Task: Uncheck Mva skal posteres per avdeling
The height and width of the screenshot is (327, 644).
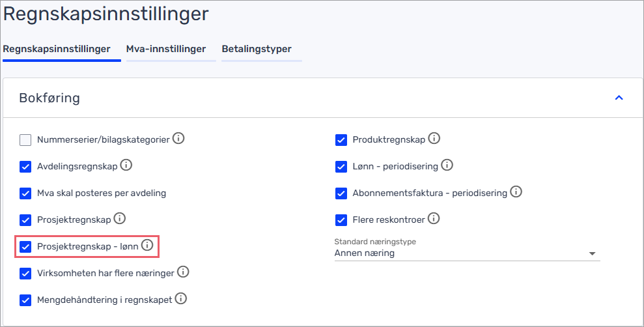Action: pyautogui.click(x=25, y=193)
